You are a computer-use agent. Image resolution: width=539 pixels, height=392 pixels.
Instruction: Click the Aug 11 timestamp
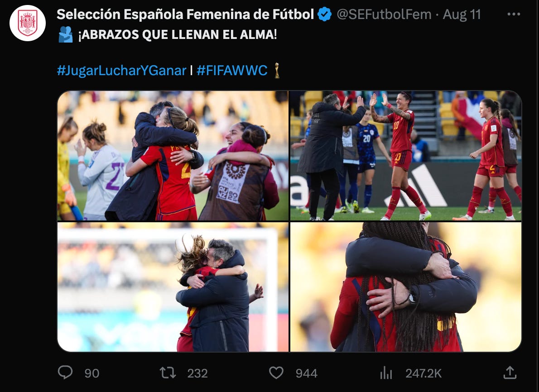(462, 14)
